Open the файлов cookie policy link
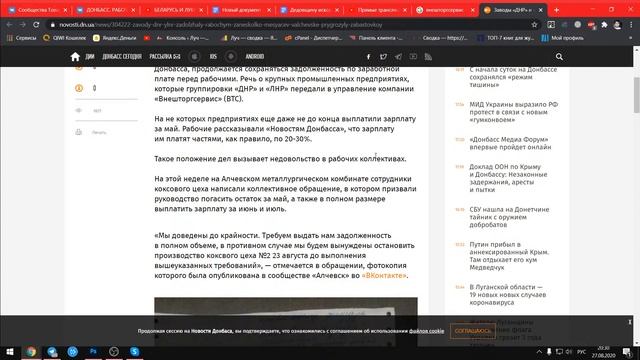The height and width of the screenshot is (360, 640). tap(427, 331)
